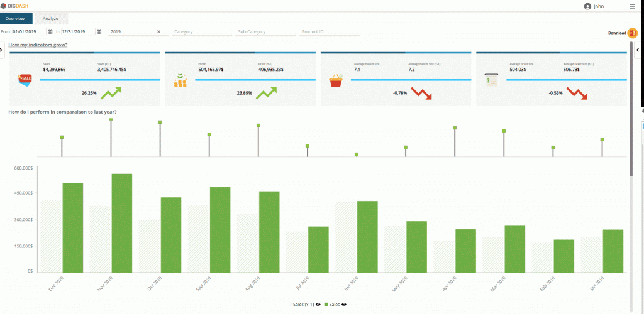Image resolution: width=644 pixels, height=314 pixels.
Task: Click the Jun 2019 green Sales bar
Action: click(367, 237)
